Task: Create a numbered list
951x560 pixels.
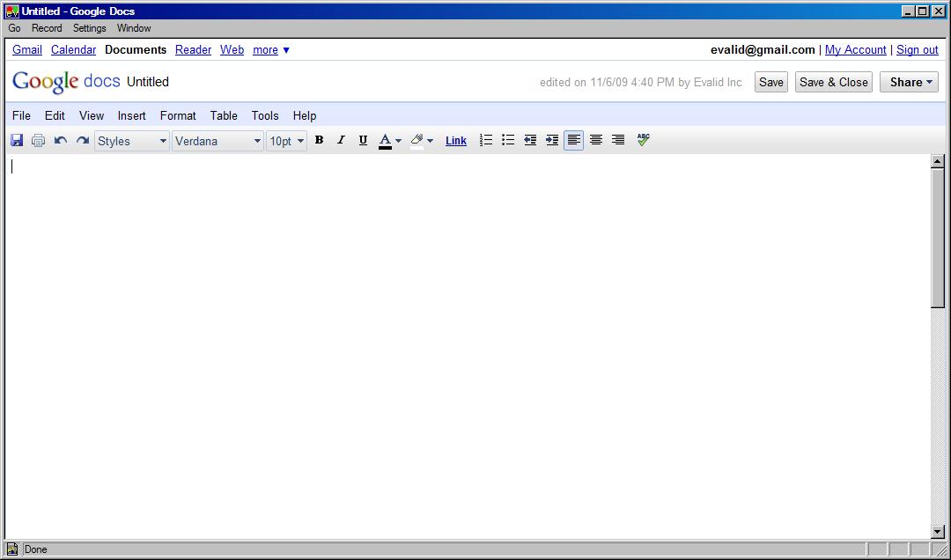Action: point(486,140)
